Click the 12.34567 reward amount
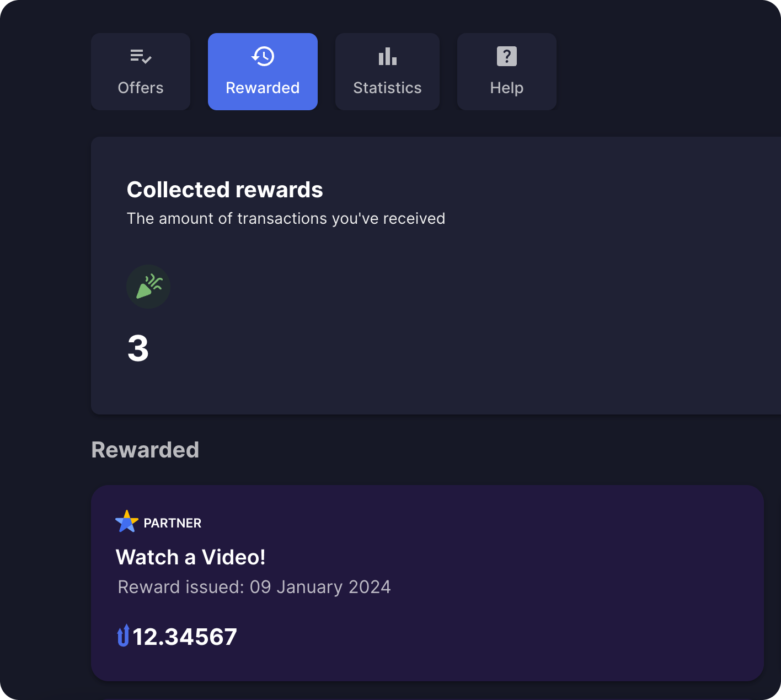781x700 pixels. [x=185, y=637]
